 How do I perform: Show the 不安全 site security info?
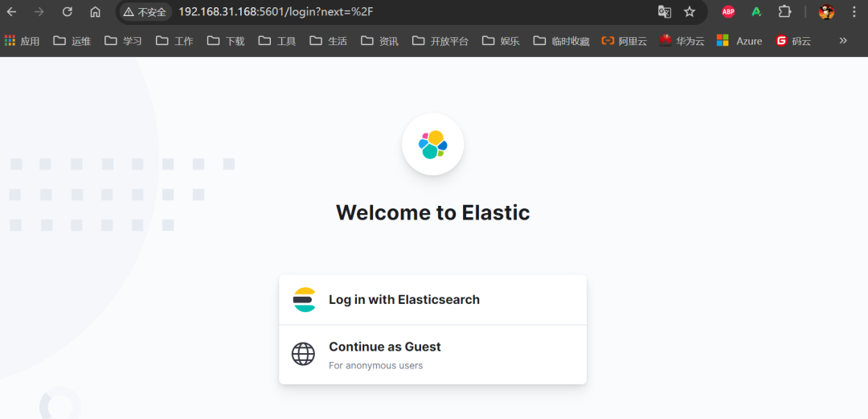coord(145,11)
